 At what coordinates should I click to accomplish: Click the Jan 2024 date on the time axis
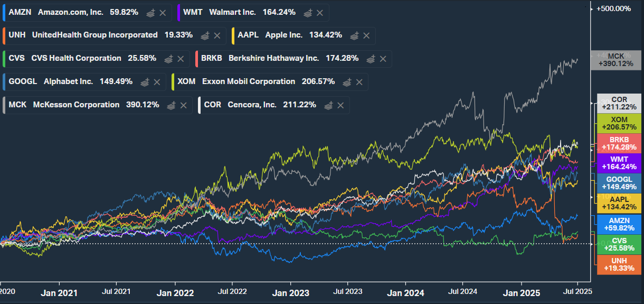coord(405,292)
